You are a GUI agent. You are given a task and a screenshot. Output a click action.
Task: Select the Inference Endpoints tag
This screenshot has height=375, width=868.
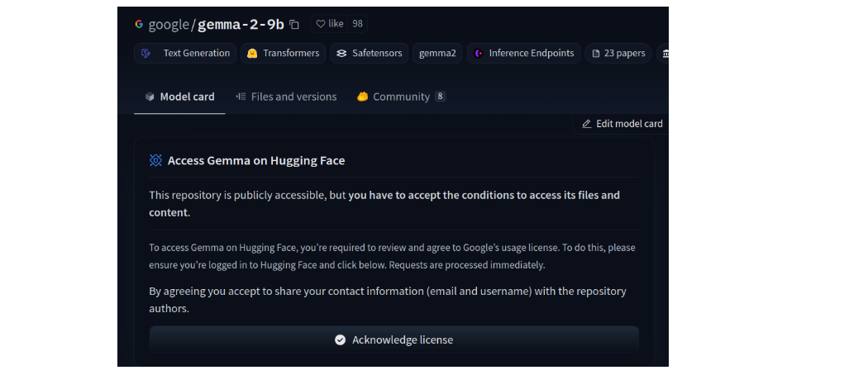coord(523,53)
